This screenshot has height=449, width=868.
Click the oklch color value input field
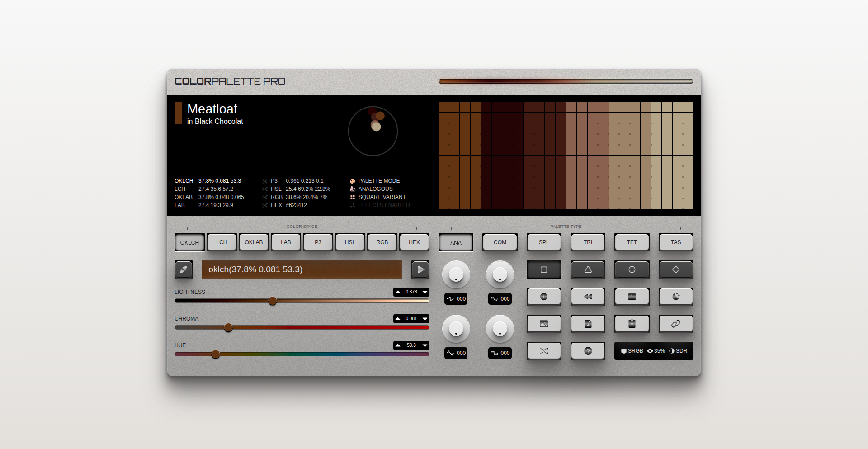pos(302,269)
